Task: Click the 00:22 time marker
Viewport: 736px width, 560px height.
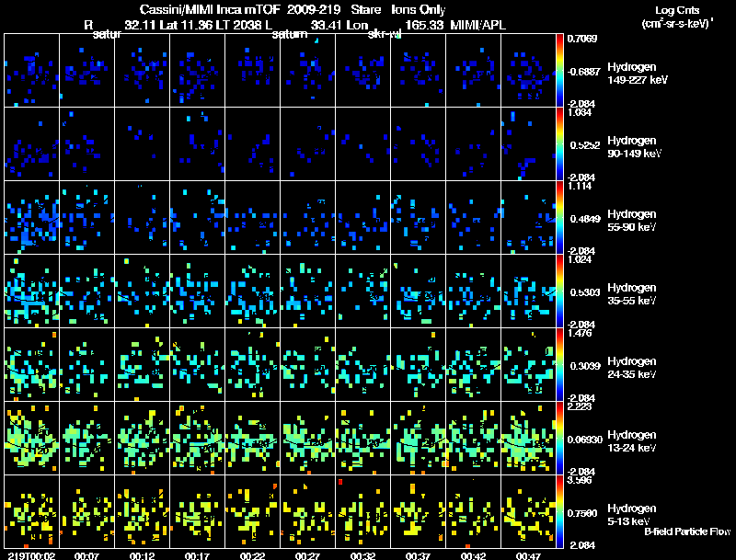Action: 252,555
